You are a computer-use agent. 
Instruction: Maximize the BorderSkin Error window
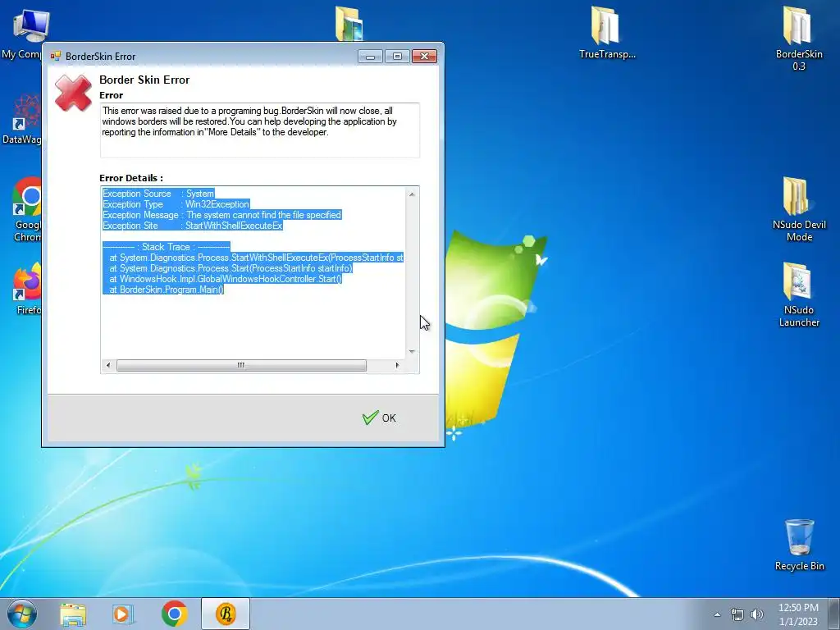click(x=397, y=57)
